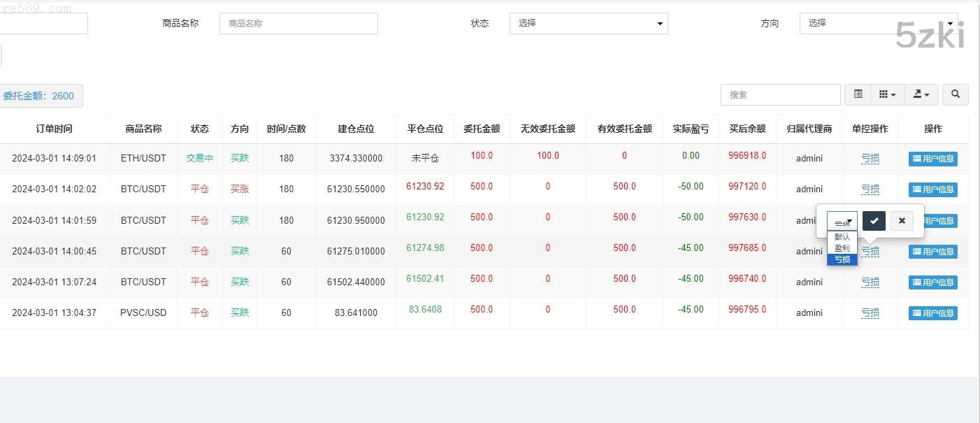
Task: Expand the 方向 select dropdown
Action: pyautogui.click(x=878, y=23)
